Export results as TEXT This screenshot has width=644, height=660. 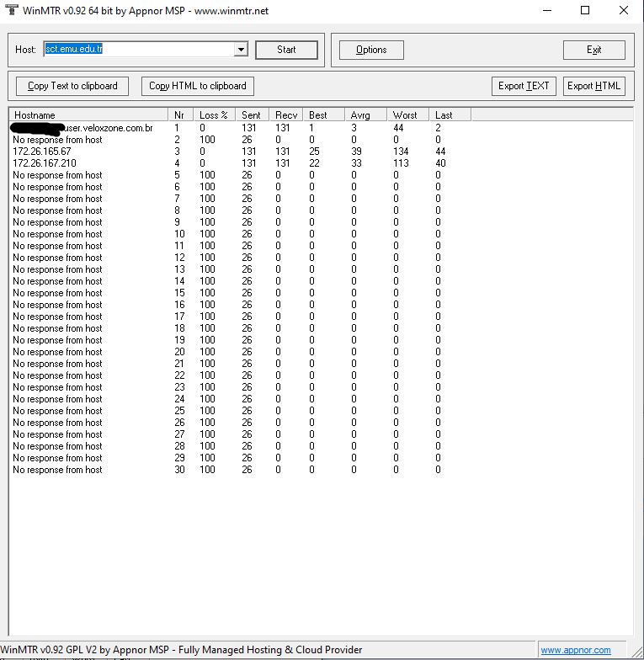coord(524,86)
